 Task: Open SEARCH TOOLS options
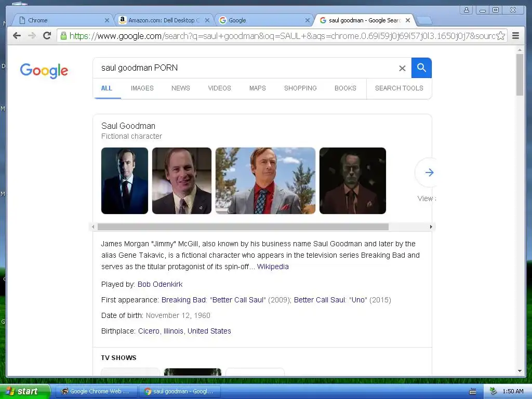399,88
